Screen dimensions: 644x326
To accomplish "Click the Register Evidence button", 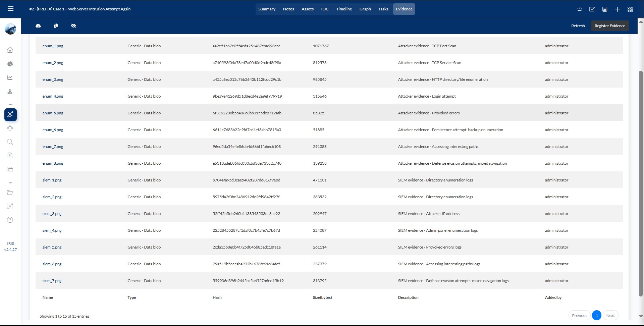I will click(x=609, y=26).
